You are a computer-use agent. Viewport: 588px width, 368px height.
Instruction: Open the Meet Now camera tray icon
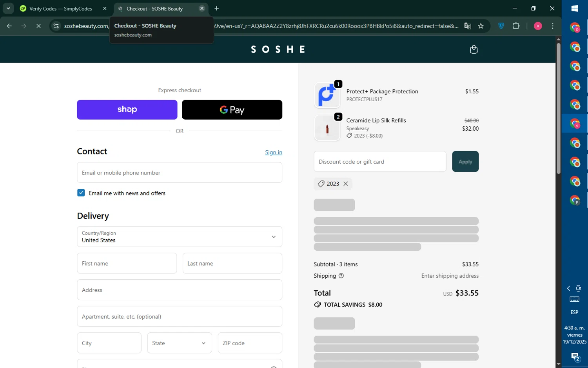579,288
